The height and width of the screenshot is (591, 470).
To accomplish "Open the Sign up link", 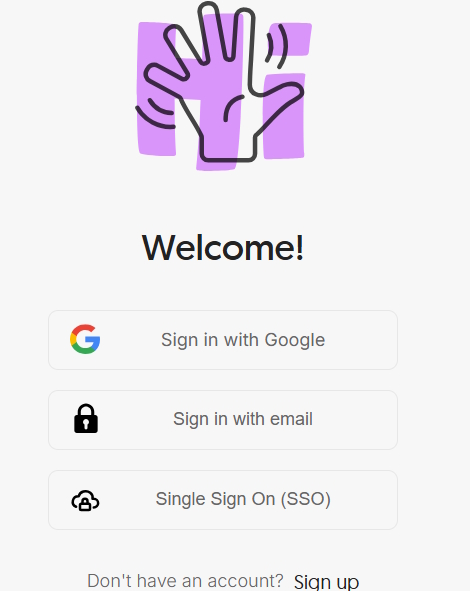I will tap(326, 582).
